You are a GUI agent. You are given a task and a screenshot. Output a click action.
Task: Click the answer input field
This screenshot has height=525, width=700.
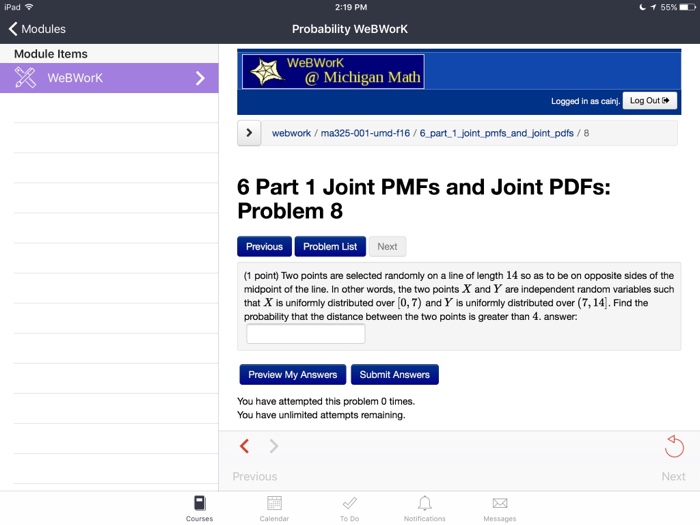click(305, 334)
